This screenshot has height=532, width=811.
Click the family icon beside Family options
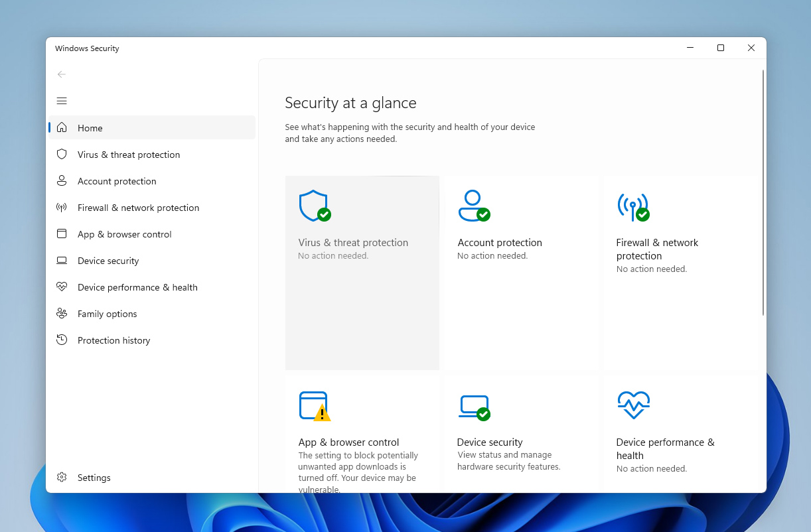coord(62,313)
